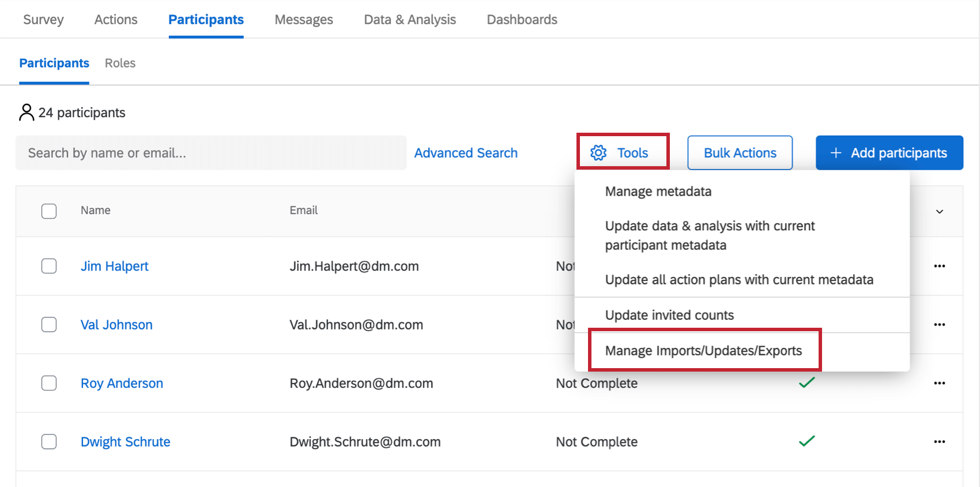Viewport: 980px width, 487px height.
Task: Open three-dot menu for Roy Anderson
Action: (x=939, y=383)
